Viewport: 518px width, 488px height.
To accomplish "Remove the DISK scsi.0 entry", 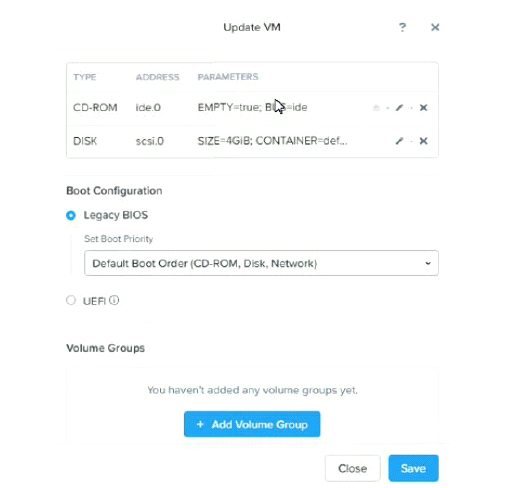I will tap(423, 141).
